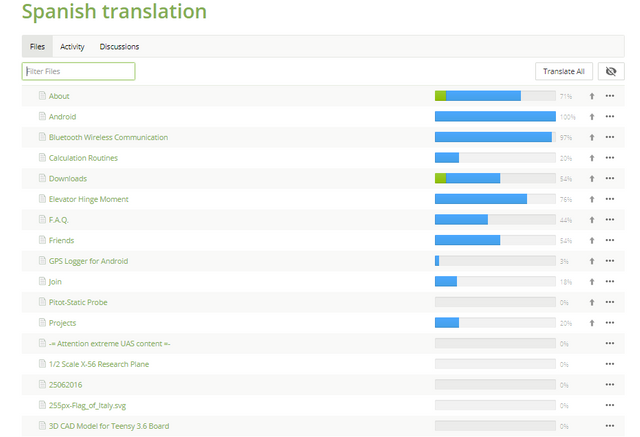The width and height of the screenshot is (640, 437).
Task: Open the GPS Logger for Android file
Action: (88, 261)
